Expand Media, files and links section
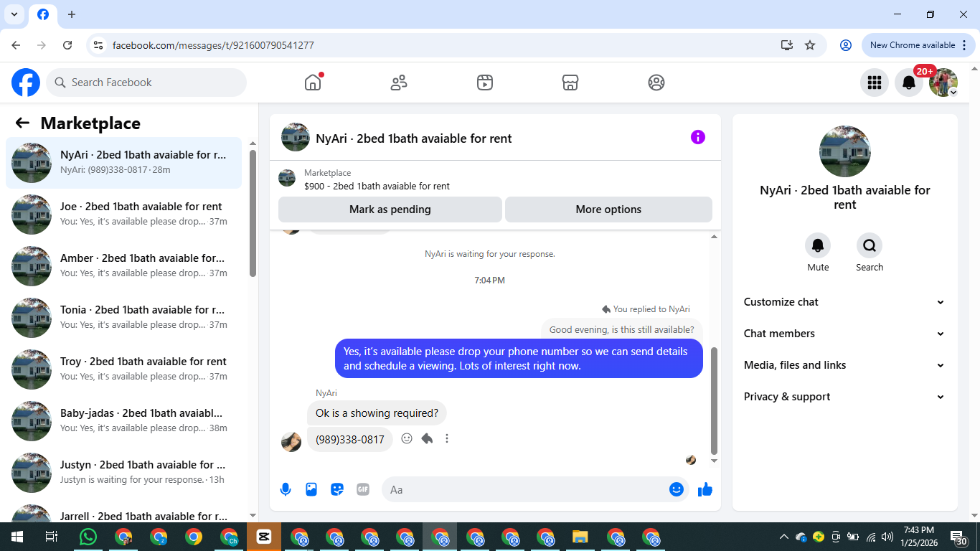 point(844,365)
